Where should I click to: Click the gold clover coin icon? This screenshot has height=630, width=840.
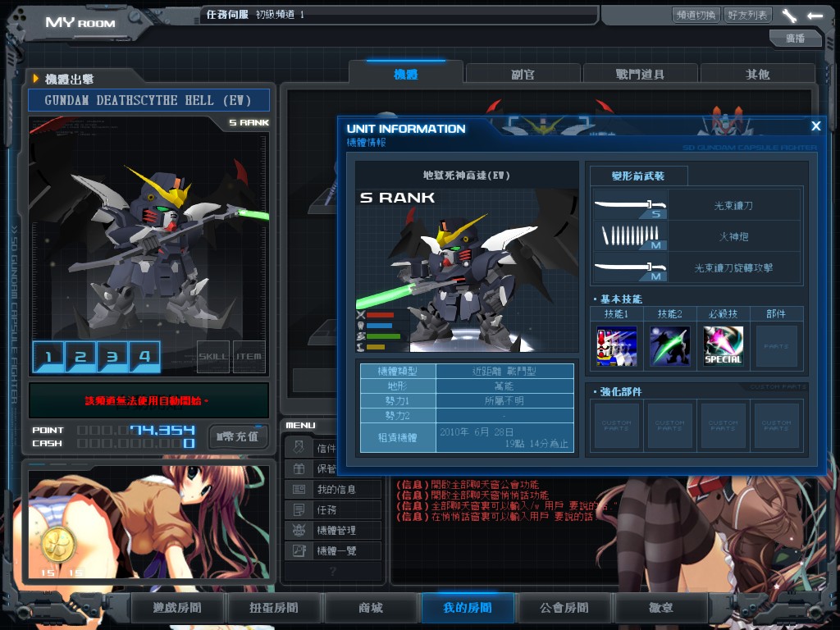[58, 545]
